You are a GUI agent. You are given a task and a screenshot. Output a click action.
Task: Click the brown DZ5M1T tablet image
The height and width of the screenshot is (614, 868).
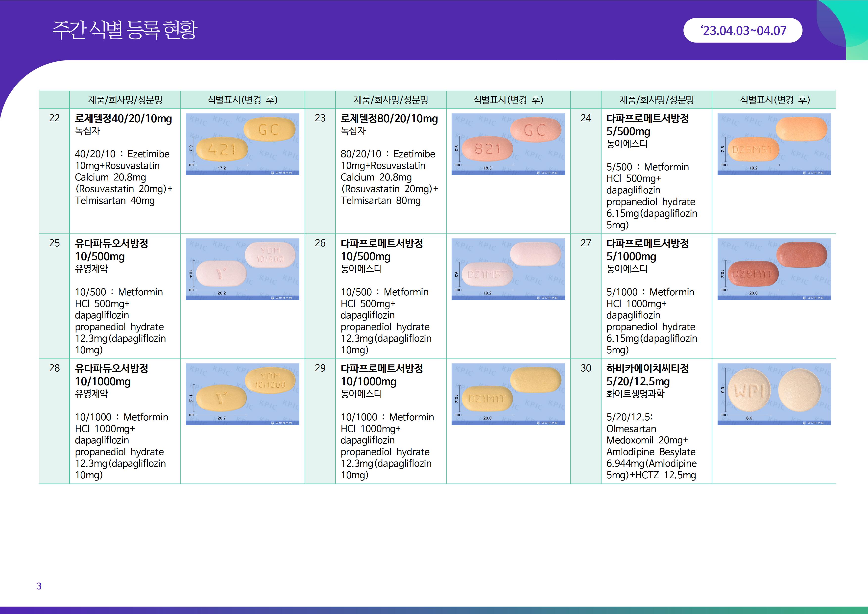pos(774,269)
